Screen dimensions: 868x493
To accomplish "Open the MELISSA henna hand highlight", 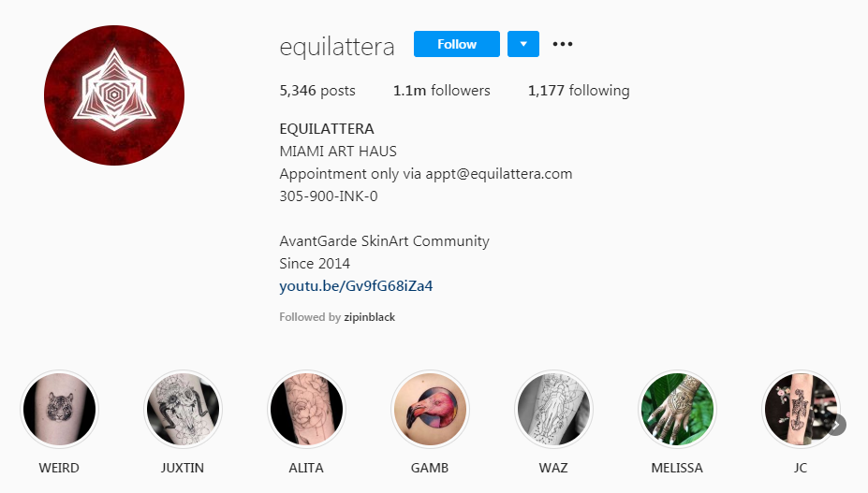I will click(x=677, y=410).
